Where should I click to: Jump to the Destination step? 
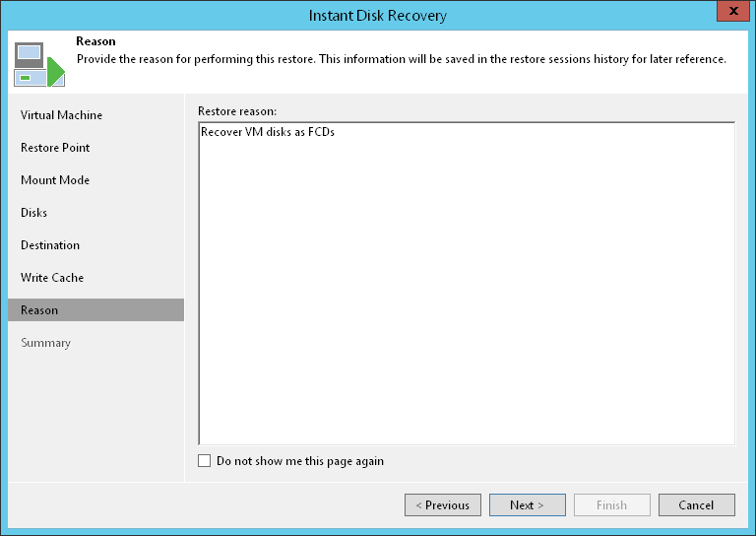[50, 245]
